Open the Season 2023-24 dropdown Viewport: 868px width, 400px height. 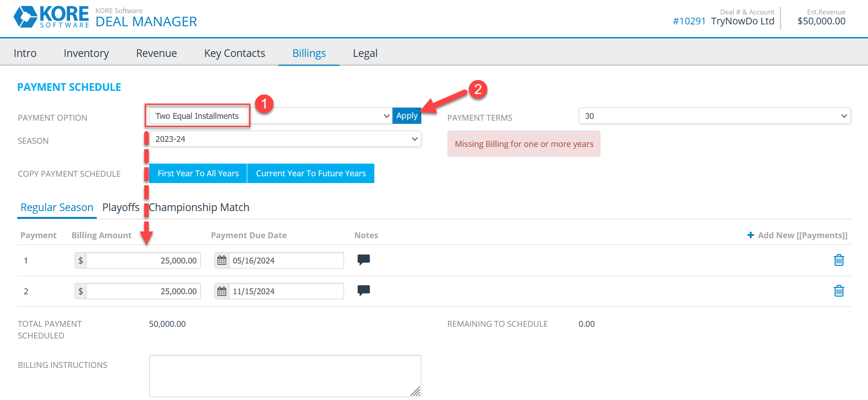click(285, 139)
